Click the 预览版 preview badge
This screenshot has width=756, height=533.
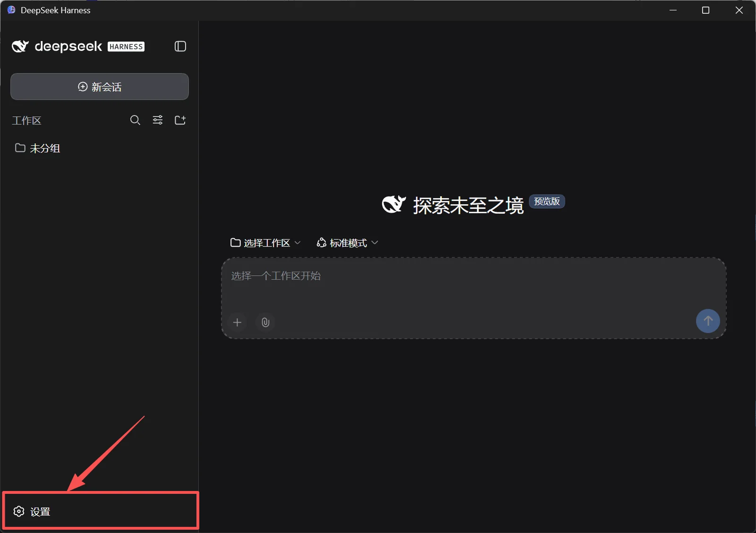pyautogui.click(x=547, y=202)
